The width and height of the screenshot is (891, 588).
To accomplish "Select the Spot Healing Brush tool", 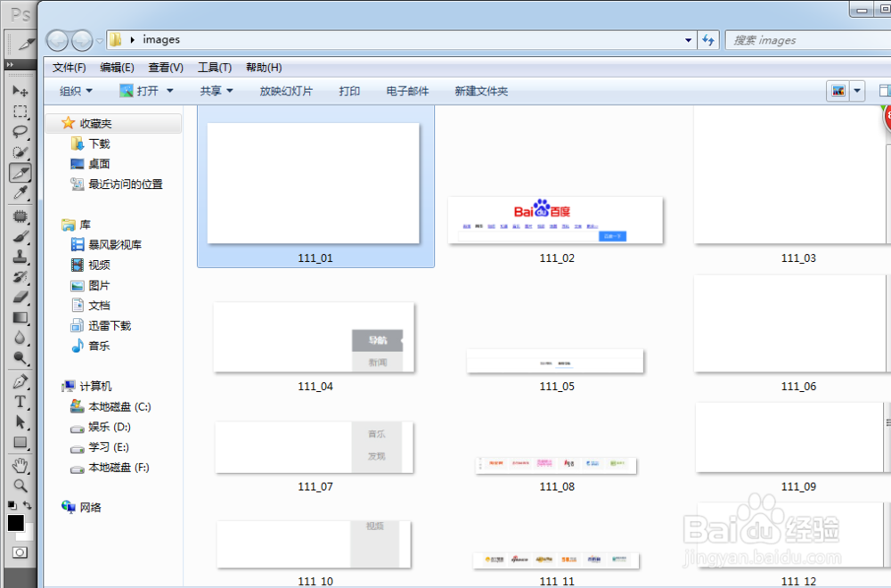I will click(x=20, y=216).
